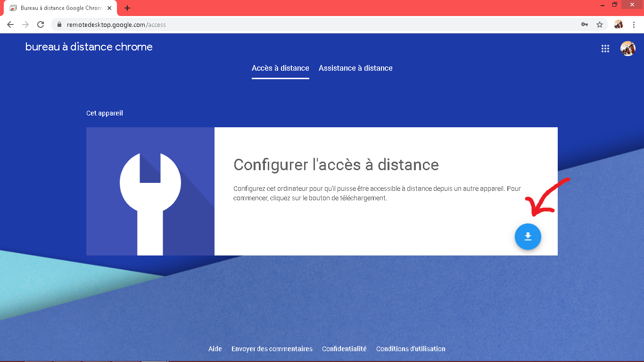
Task: Open Conditions d'utilisation link
Action: click(x=411, y=349)
